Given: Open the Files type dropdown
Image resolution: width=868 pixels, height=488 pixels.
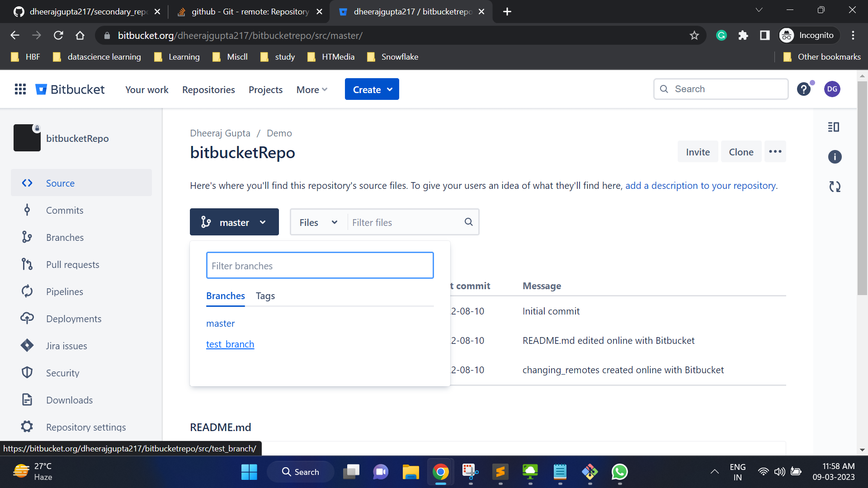Looking at the screenshot, I should pos(317,222).
